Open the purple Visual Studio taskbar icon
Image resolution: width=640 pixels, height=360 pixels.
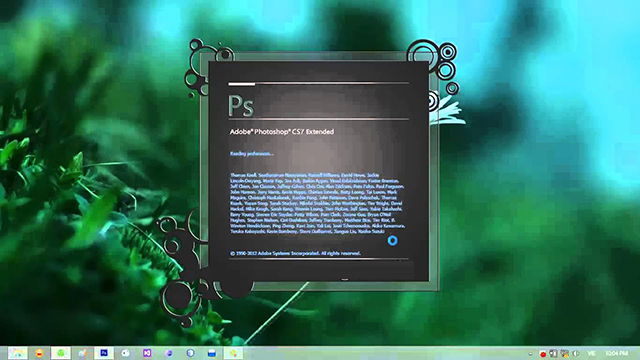pyautogui.click(x=147, y=353)
